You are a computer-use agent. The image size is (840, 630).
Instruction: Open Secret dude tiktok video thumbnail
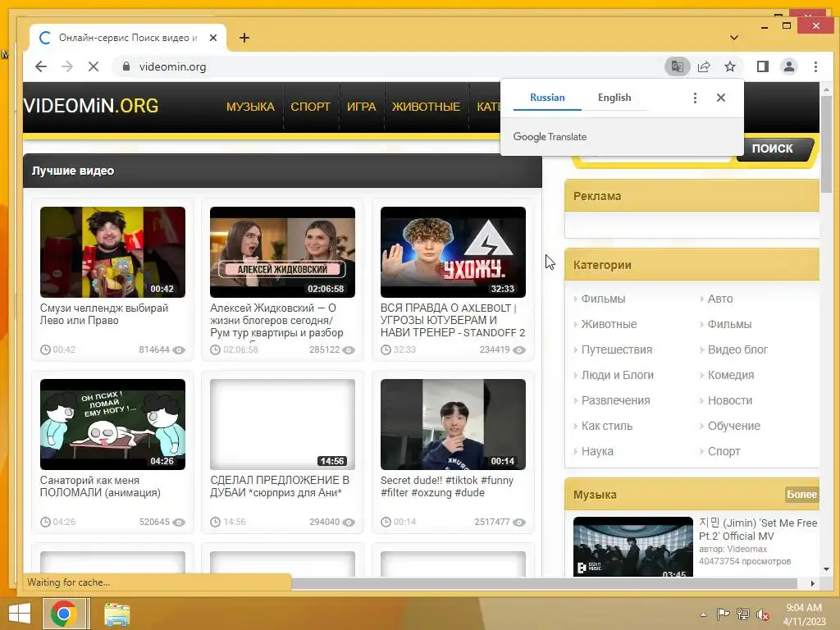click(x=453, y=424)
